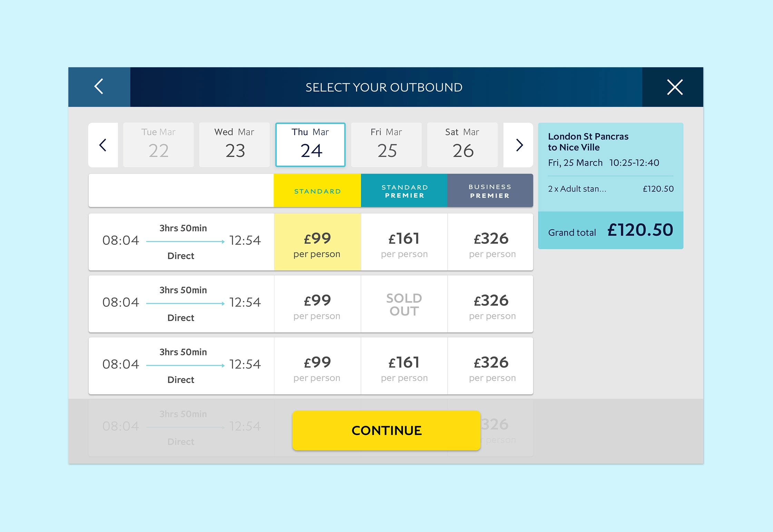This screenshot has height=532, width=773.
Task: Select £161 Standard Premier fare in first row
Action: (x=404, y=242)
